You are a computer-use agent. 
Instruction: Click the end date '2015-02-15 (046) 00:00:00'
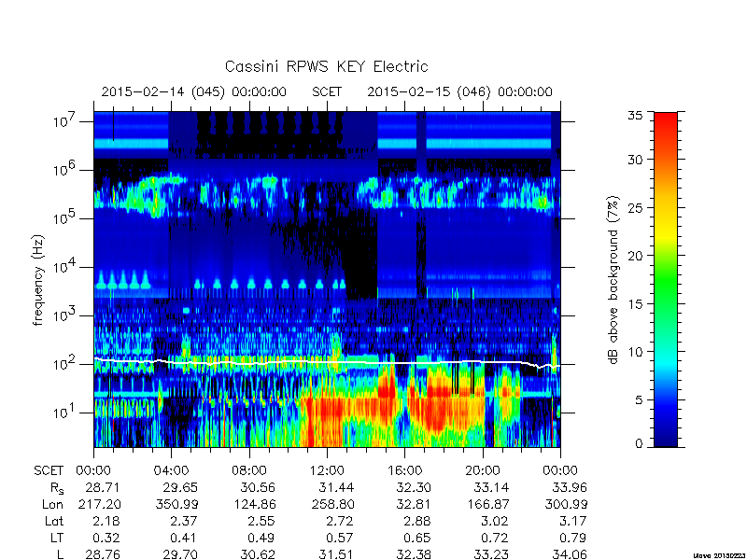pyautogui.click(x=459, y=91)
